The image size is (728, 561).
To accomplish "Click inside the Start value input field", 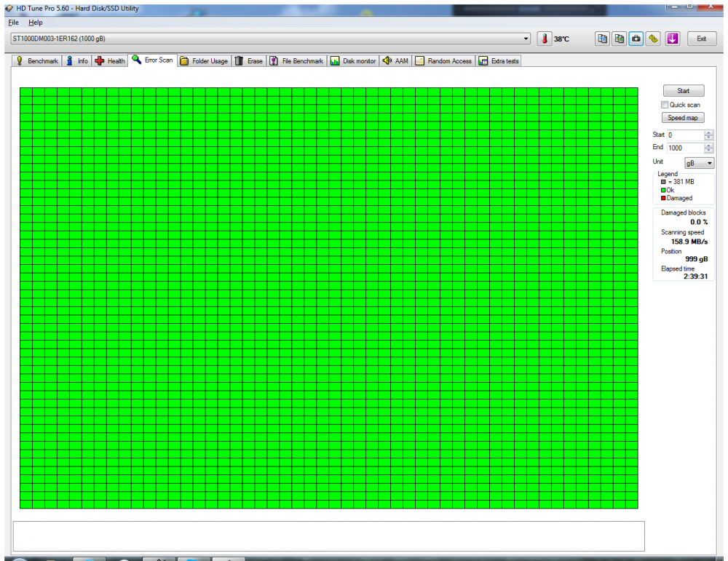I will pos(684,134).
